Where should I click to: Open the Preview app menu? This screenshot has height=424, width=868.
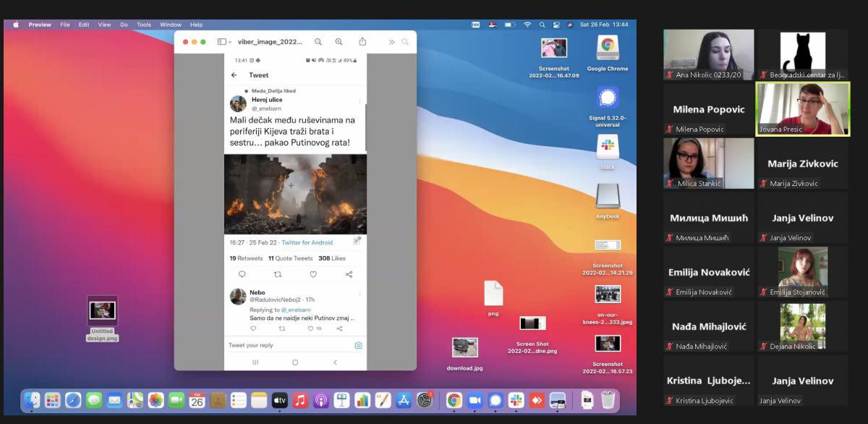point(40,25)
